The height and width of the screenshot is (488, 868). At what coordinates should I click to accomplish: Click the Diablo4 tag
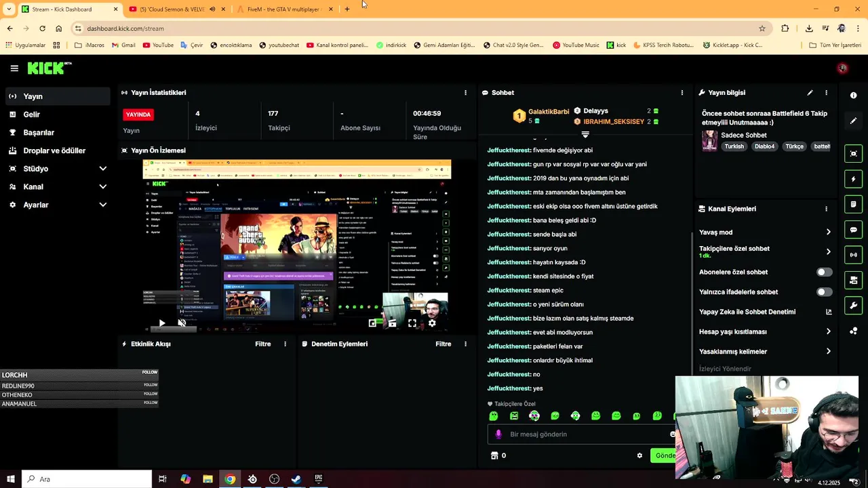tap(764, 146)
